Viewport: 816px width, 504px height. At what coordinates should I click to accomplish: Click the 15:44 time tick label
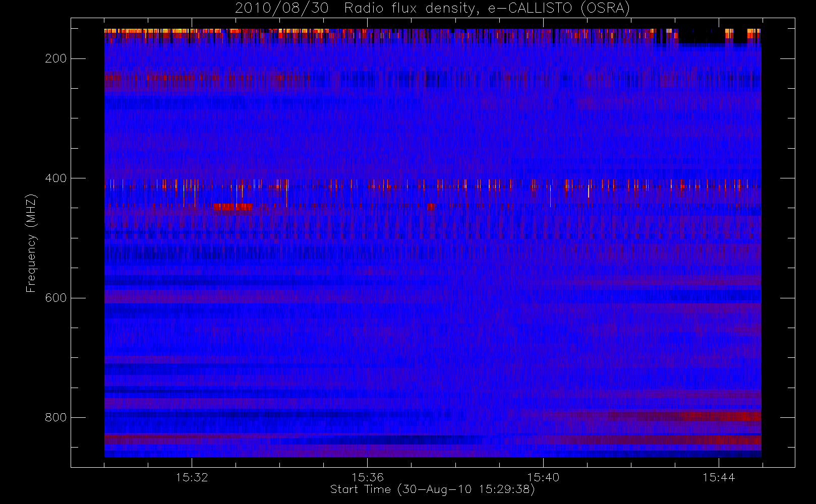[719, 477]
